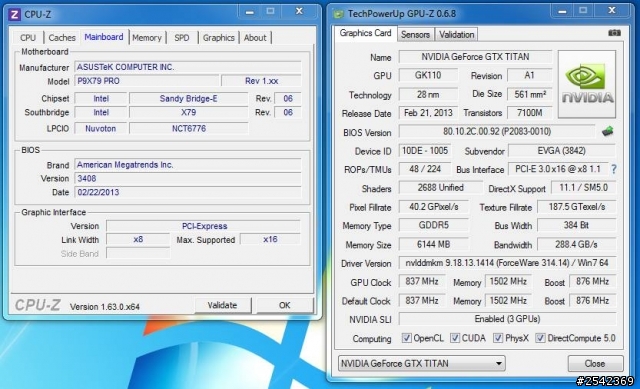
Task: Click the 11.1 / SM5.0 DirectX support value
Action: (x=583, y=188)
